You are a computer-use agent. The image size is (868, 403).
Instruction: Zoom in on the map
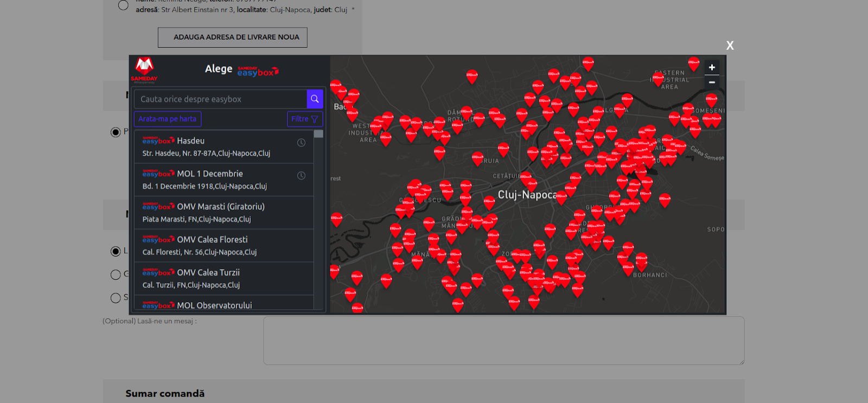pos(712,67)
